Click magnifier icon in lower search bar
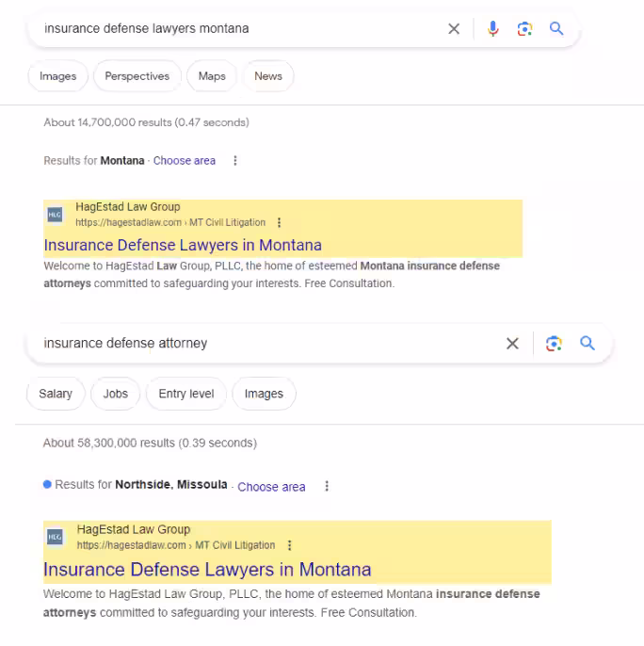Screen dimensions: 644x646 (588, 343)
